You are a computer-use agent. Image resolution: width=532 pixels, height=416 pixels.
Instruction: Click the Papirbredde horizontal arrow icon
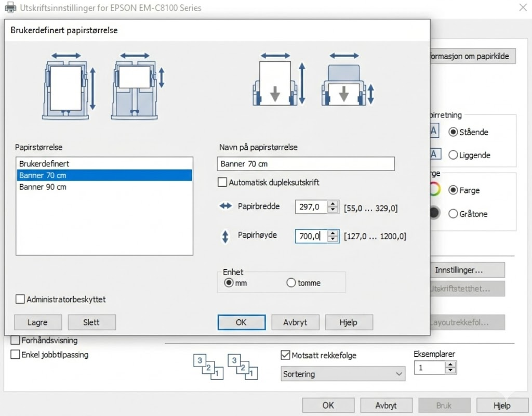pyautogui.click(x=225, y=206)
